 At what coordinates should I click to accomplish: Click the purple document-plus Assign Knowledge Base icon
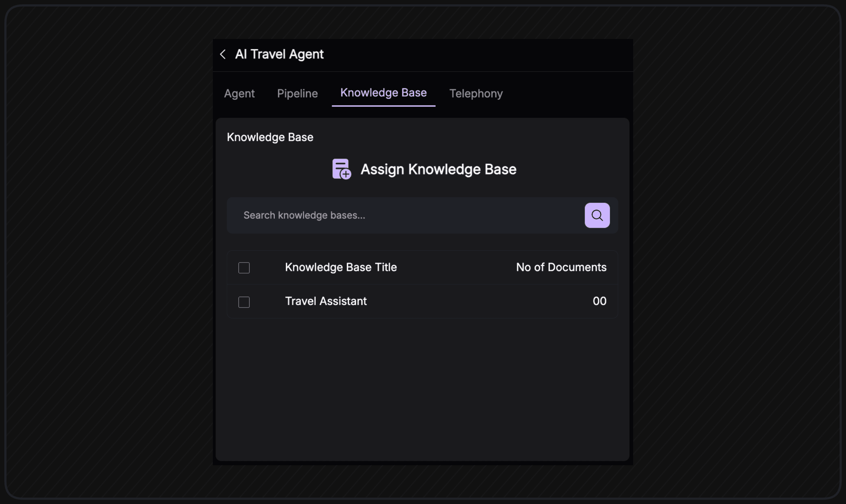[x=341, y=169]
